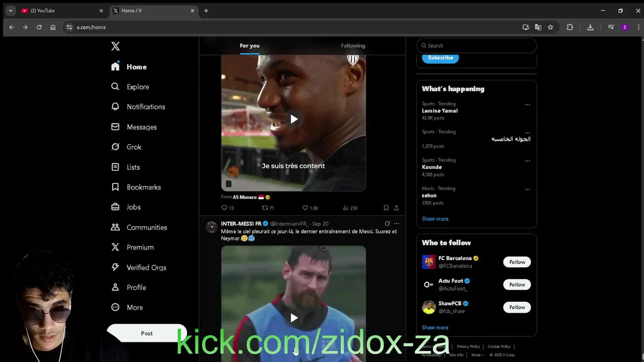Switch to the YouTube browser tab
644x362 pixels.
pos(62,11)
